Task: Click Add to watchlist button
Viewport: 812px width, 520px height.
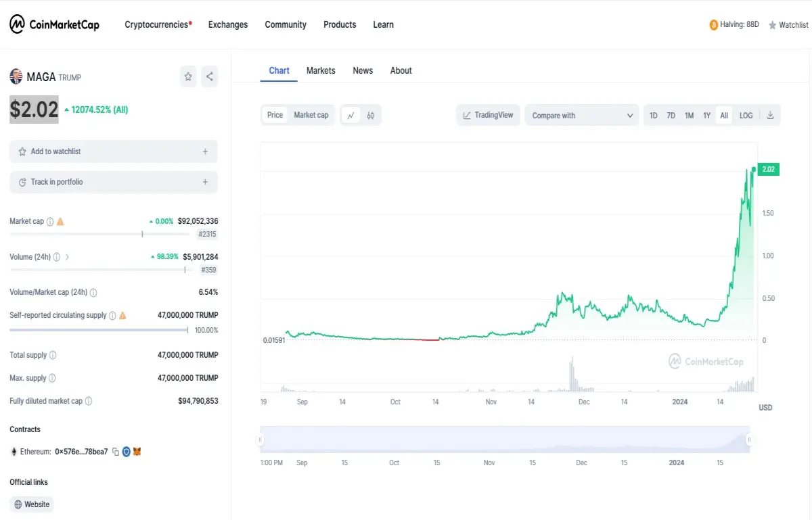Action: pyautogui.click(x=114, y=151)
